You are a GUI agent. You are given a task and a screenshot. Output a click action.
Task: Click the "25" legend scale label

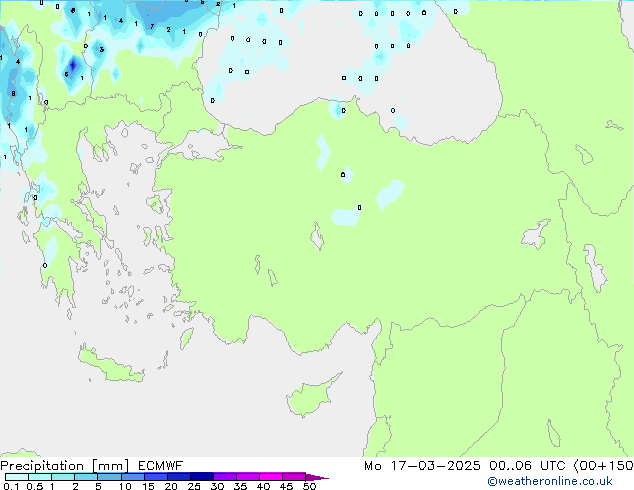click(x=194, y=486)
